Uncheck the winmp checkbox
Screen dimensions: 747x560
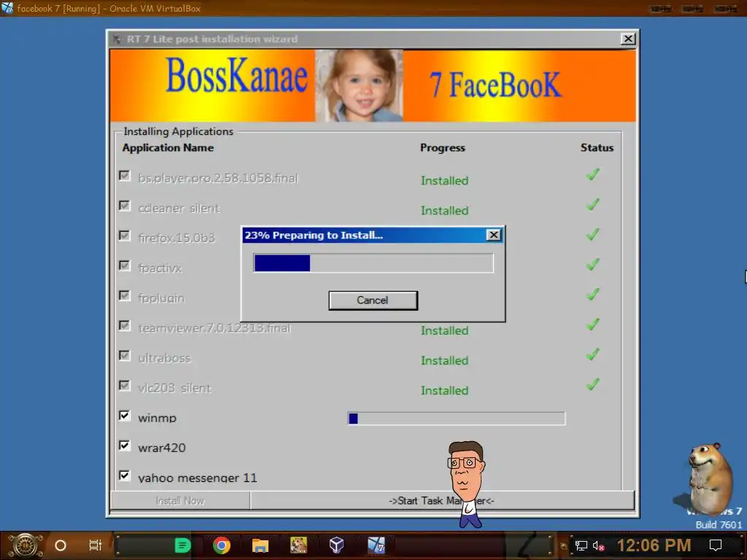pyautogui.click(x=124, y=416)
